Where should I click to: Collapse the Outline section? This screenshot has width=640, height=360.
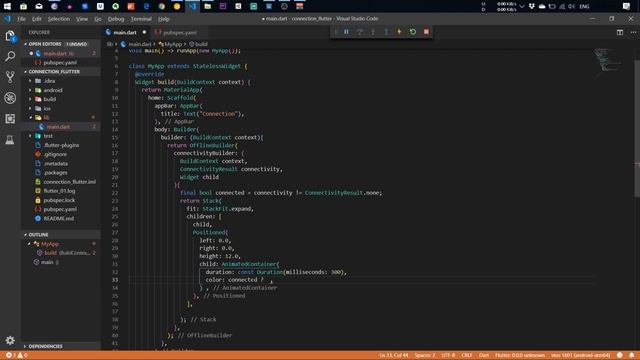[25, 235]
